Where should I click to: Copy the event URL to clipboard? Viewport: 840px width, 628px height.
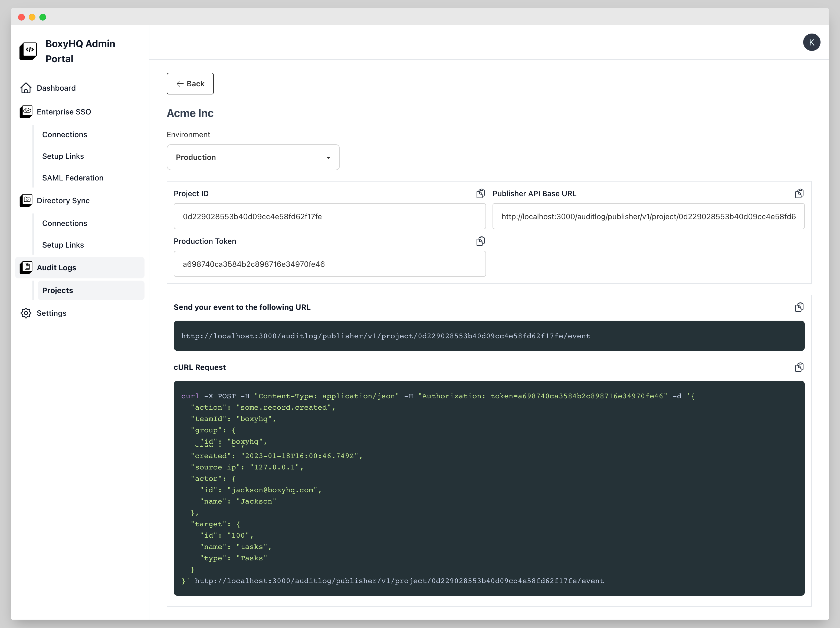(x=799, y=307)
